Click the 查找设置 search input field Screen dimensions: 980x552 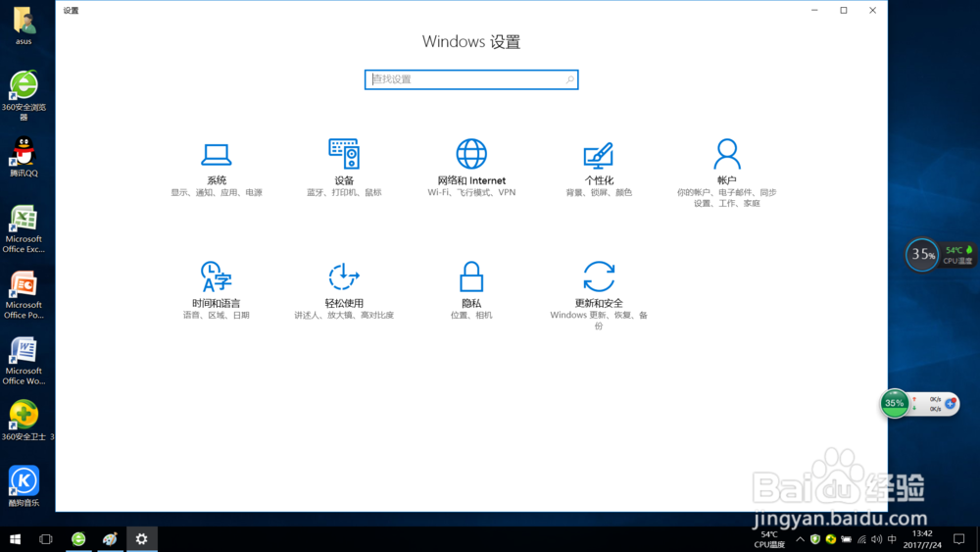coord(471,79)
